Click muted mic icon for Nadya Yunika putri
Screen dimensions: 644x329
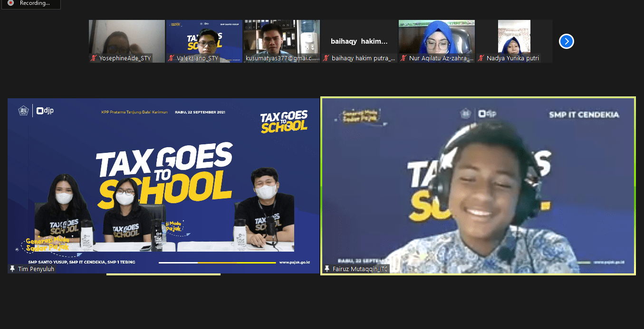(x=481, y=58)
